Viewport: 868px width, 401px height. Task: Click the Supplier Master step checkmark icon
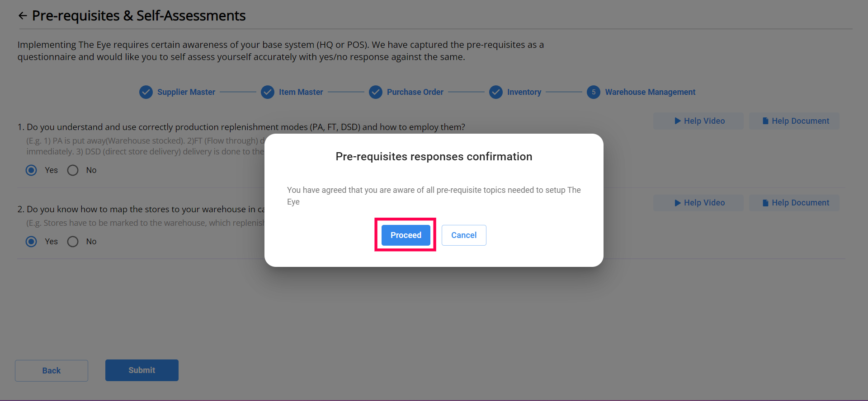click(146, 92)
